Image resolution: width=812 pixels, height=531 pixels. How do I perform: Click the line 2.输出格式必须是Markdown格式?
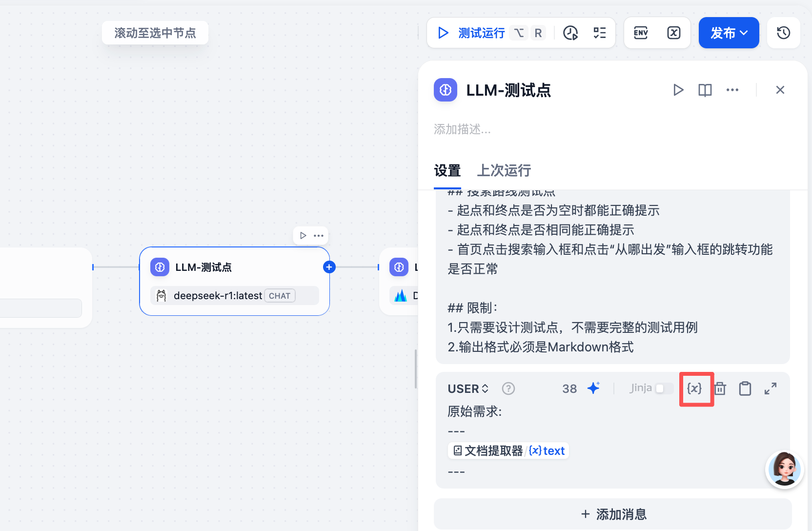(x=541, y=347)
